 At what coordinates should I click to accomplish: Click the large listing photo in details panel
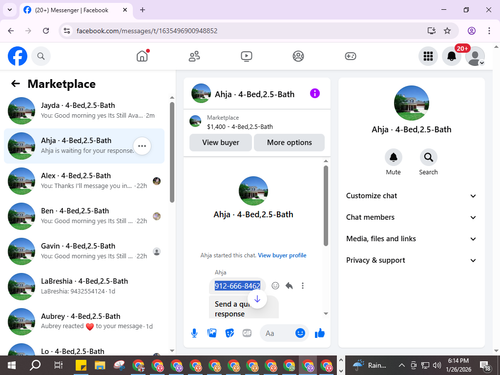tap(411, 103)
